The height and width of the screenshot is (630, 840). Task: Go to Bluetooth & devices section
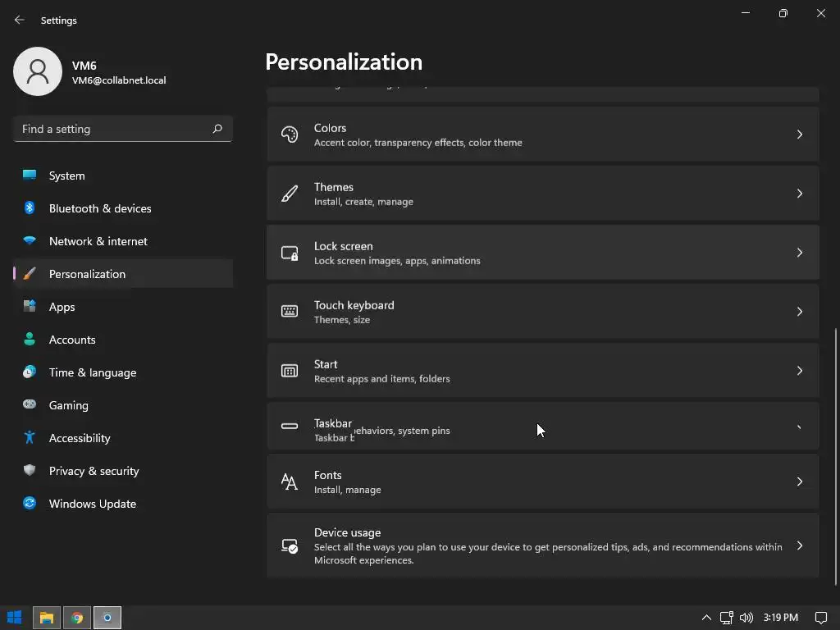point(100,208)
